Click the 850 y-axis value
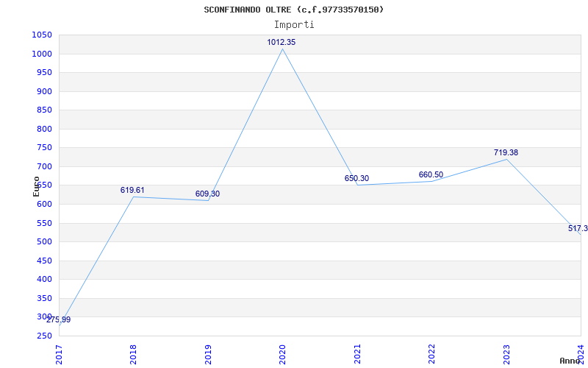Viewport: 588px width, 368px height. click(44, 110)
